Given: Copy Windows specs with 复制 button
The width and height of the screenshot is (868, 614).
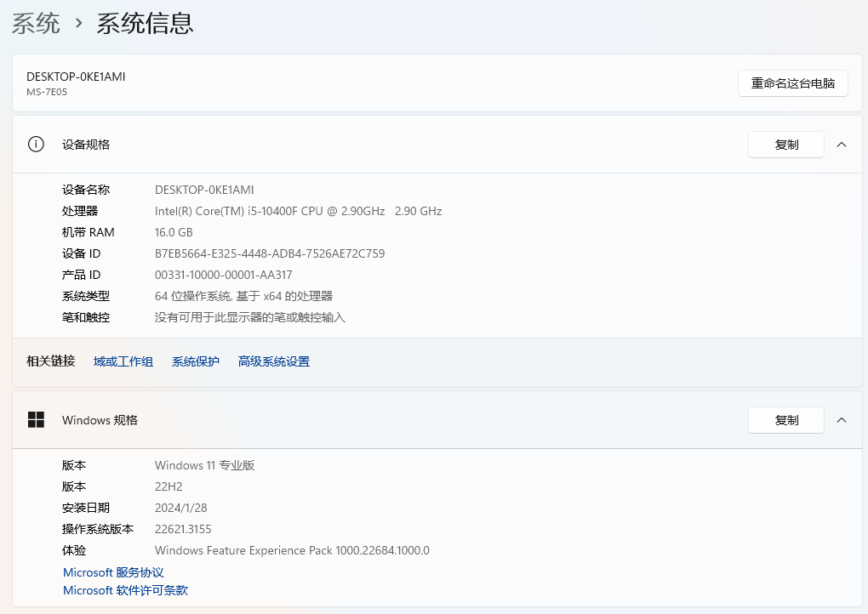Looking at the screenshot, I should click(x=786, y=420).
